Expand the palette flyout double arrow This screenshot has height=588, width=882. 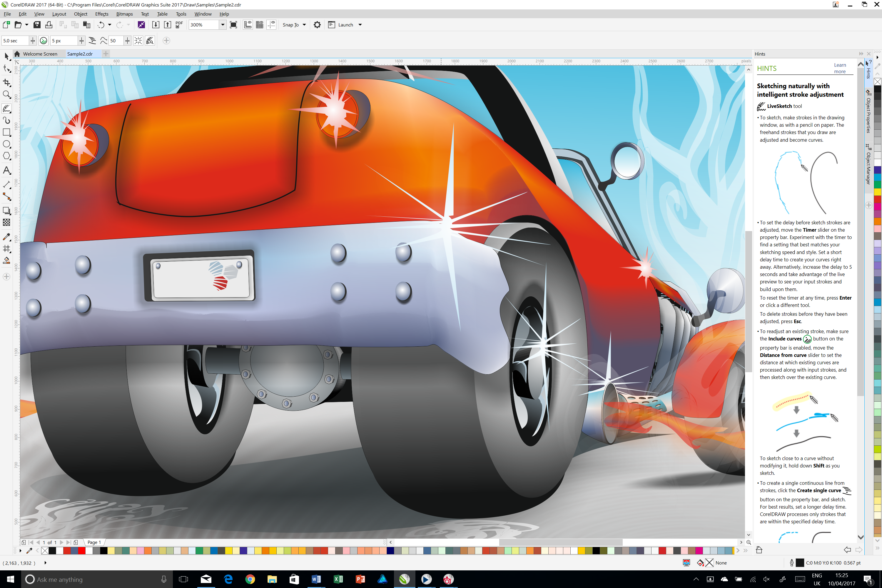point(746,550)
